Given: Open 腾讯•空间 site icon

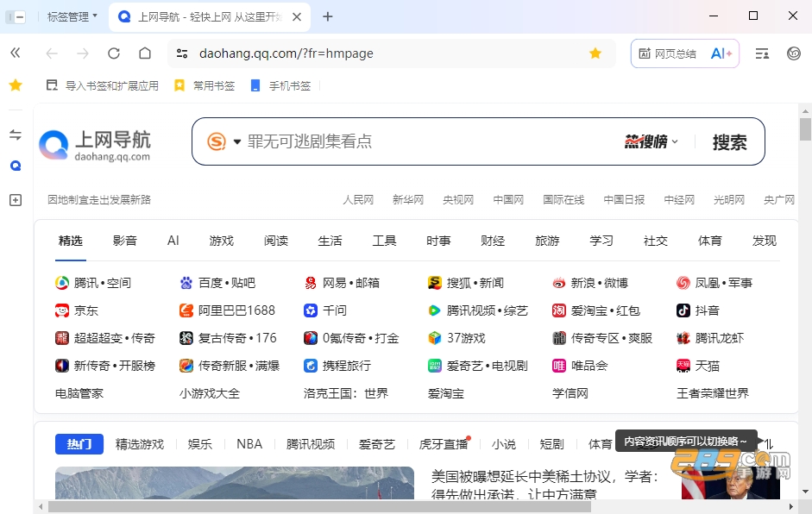Looking at the screenshot, I should (62, 283).
